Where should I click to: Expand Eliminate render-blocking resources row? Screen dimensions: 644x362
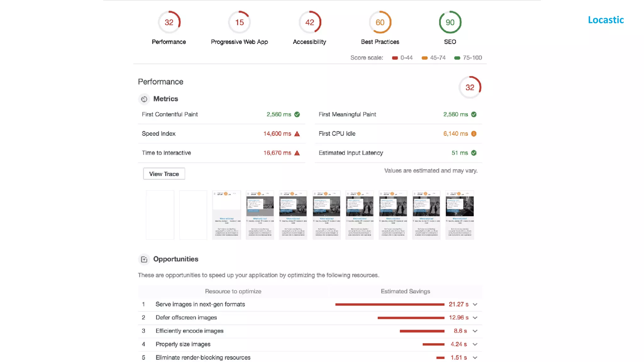(475, 358)
